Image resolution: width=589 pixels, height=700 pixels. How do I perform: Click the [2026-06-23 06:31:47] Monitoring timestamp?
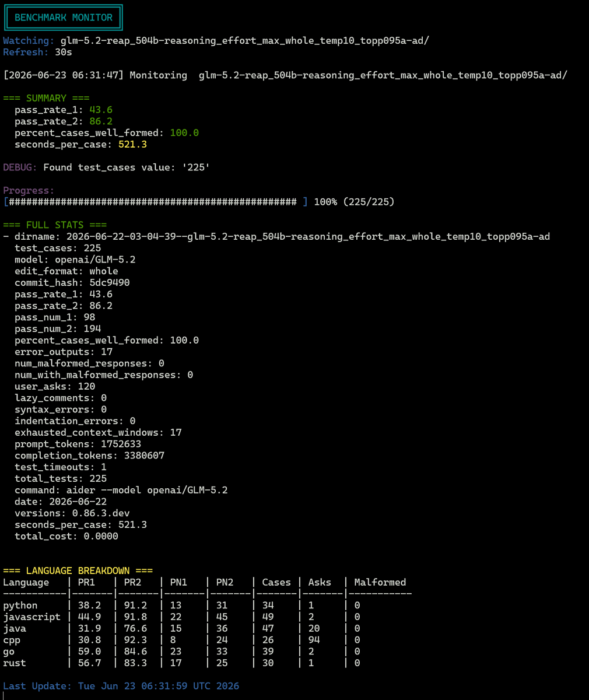coord(64,75)
